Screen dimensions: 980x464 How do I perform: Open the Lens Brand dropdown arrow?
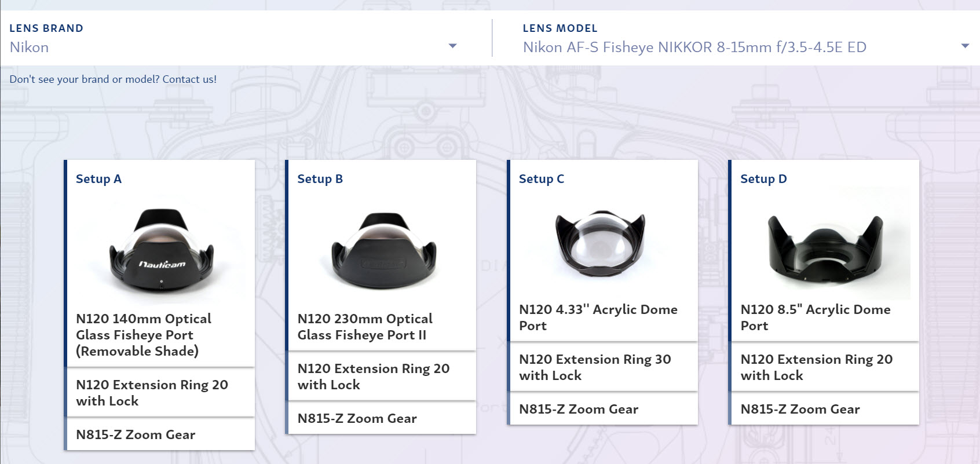pyautogui.click(x=453, y=46)
